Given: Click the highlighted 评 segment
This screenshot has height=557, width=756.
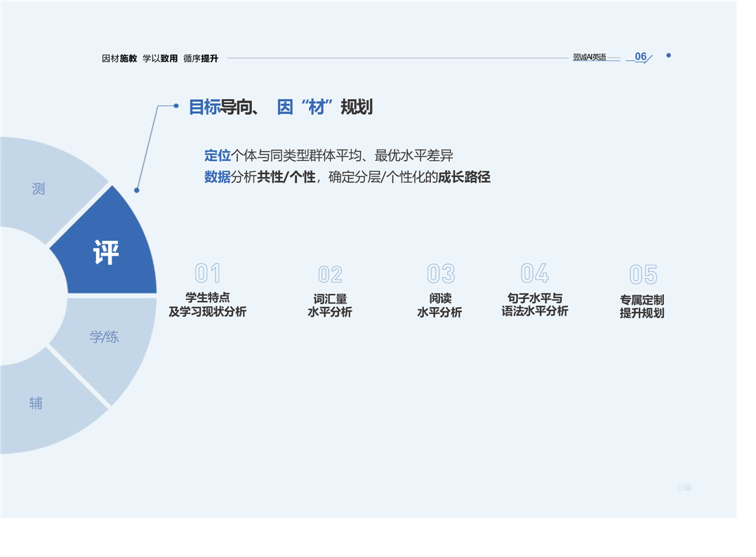Looking at the screenshot, I should (106, 252).
